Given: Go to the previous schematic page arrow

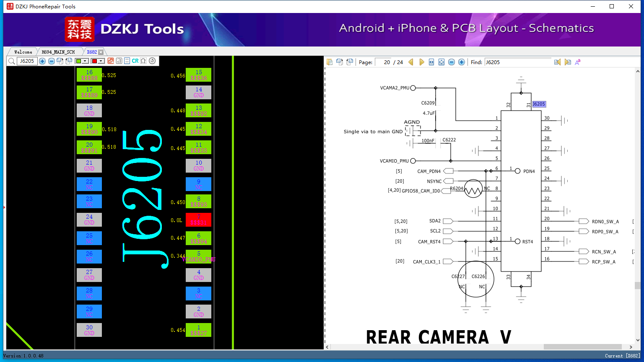Looking at the screenshot, I should click(411, 62).
